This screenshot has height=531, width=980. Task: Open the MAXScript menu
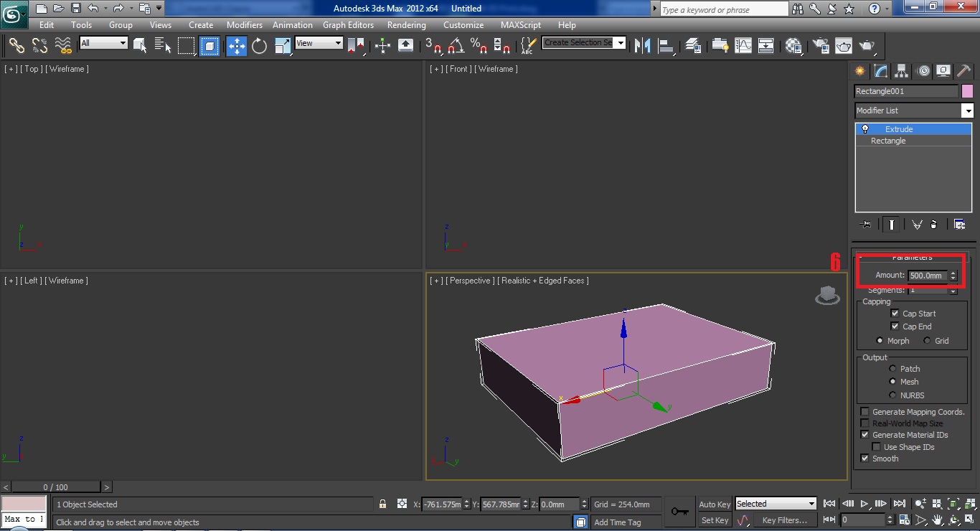(520, 24)
